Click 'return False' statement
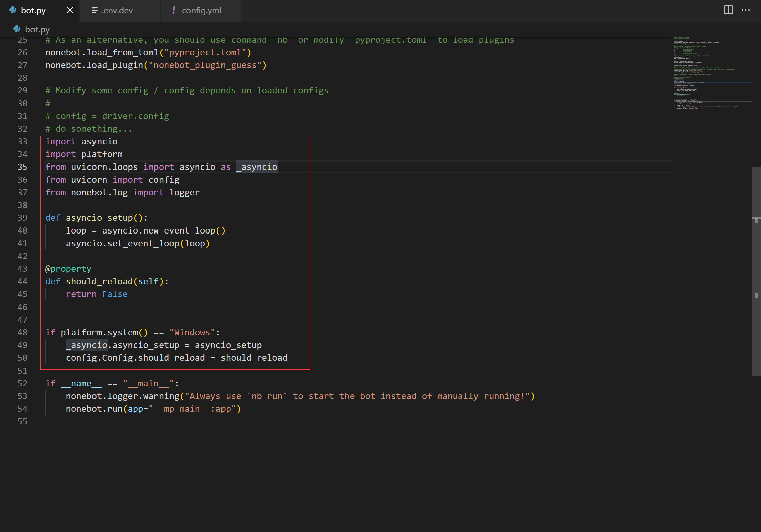761x532 pixels. [x=97, y=294]
